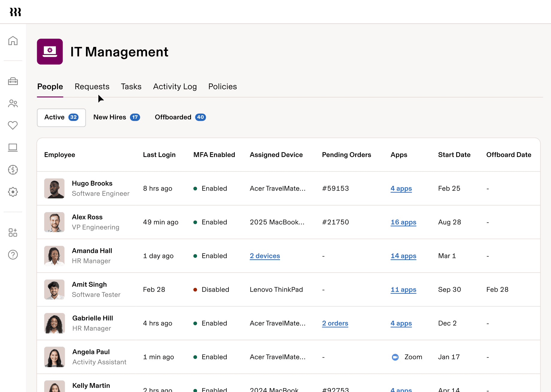Open Gabrielle Hill's 2 orders link

pos(335,323)
